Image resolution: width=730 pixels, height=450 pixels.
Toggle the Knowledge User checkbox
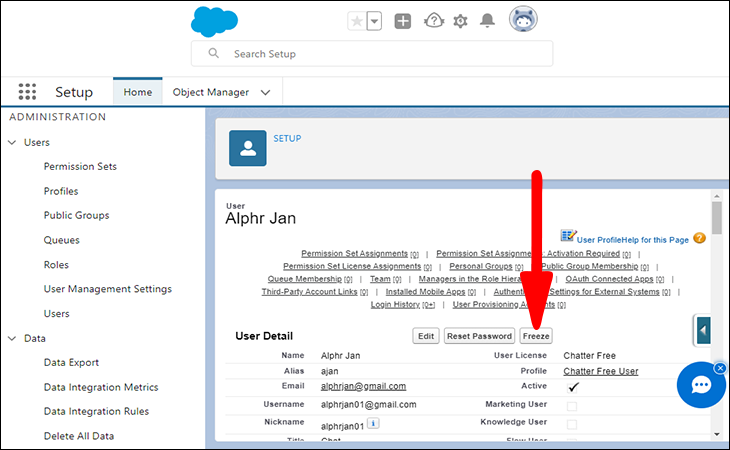click(572, 424)
